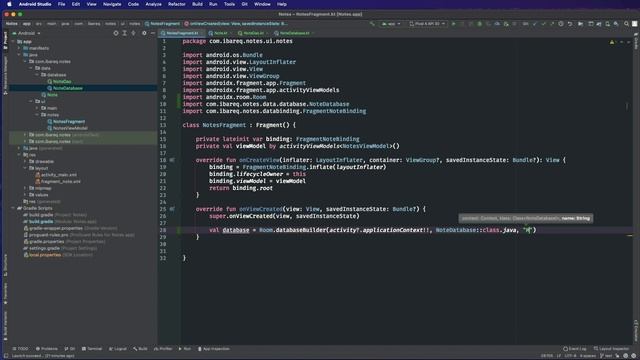Click the Make Project hammer icon
This screenshot has width=640, height=360.
372,24
